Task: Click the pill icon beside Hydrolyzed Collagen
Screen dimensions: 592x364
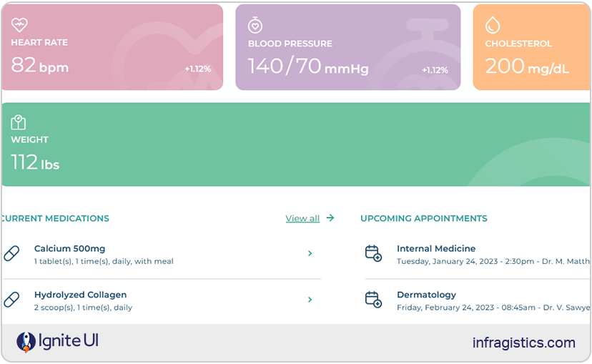Action: click(11, 300)
